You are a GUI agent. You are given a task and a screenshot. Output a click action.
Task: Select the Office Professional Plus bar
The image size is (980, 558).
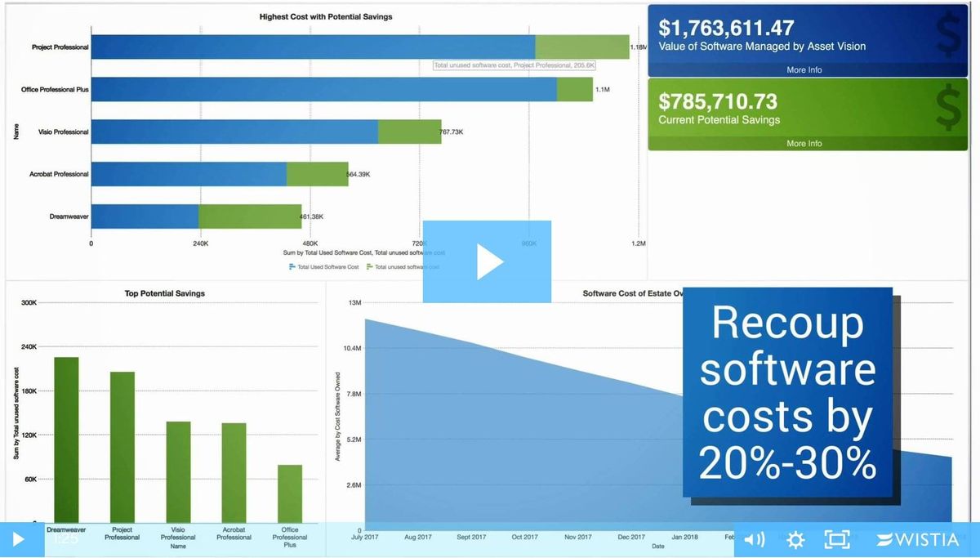[327, 89]
